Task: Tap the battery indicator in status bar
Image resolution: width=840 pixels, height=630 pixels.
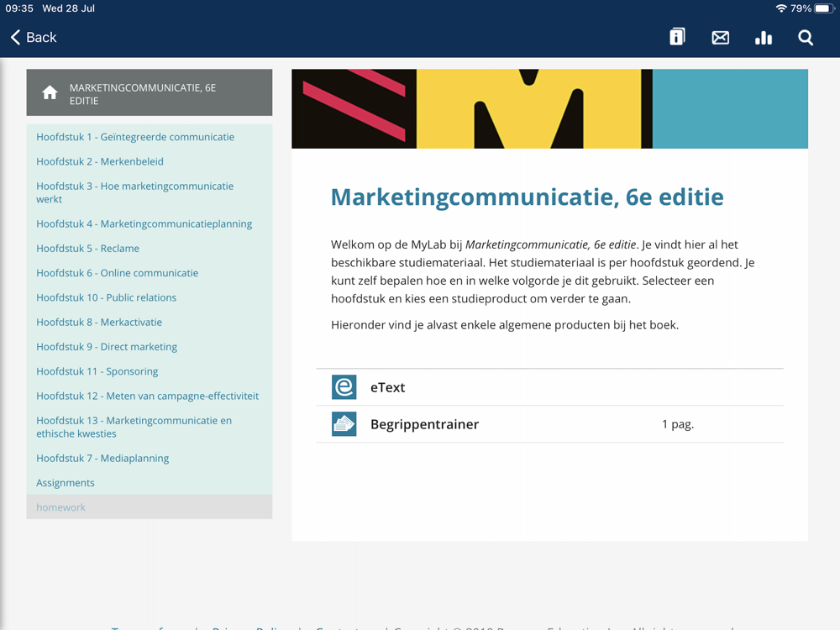Action: (824, 8)
